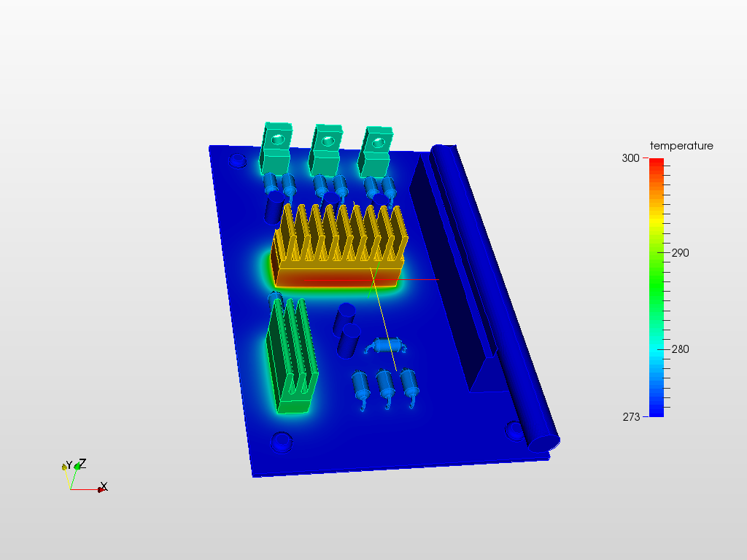Click the X axis label on orientation widget
This screenshot has width=747, height=560.
pyautogui.click(x=104, y=486)
